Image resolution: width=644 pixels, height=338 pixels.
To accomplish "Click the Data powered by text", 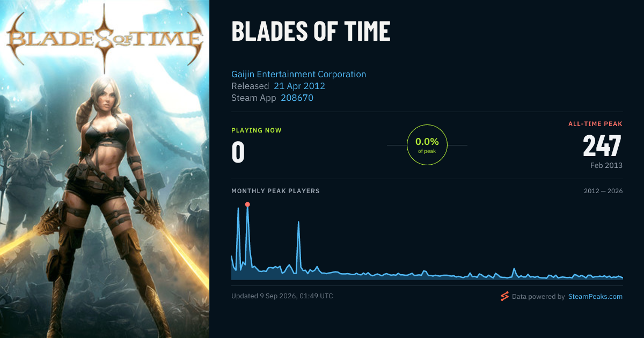I will (538, 296).
